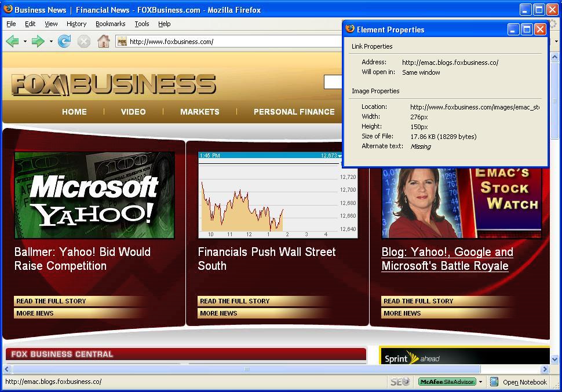Maximize the main Firefox window
This screenshot has width=562, height=392.
539,10
